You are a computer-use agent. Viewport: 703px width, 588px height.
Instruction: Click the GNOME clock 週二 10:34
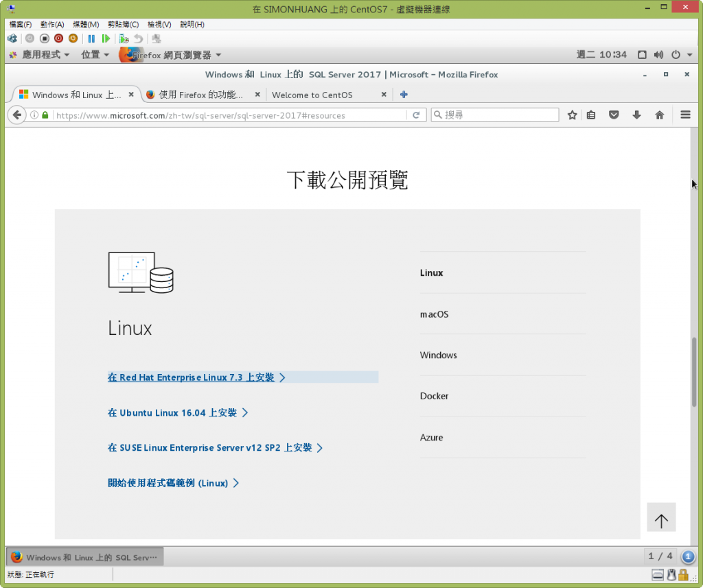pos(601,55)
